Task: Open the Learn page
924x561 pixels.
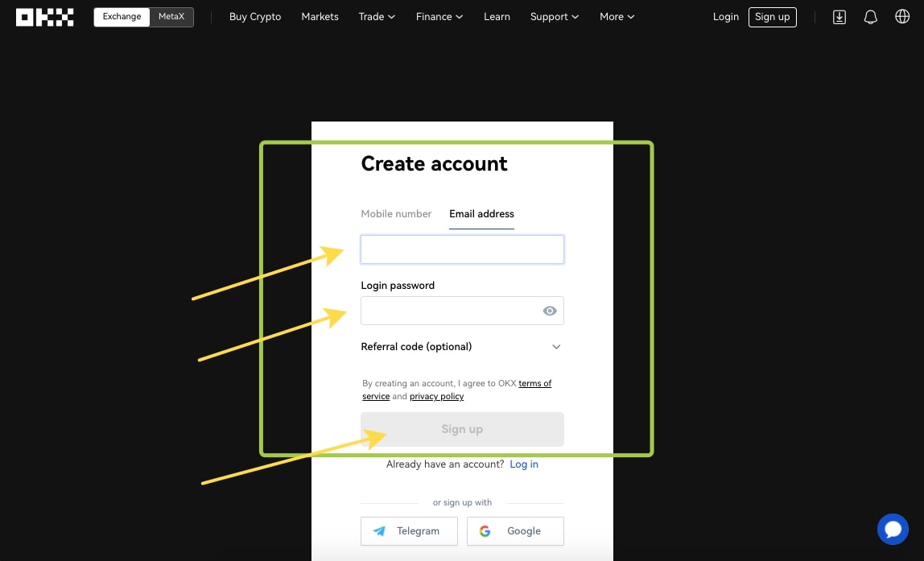Action: 497,16
